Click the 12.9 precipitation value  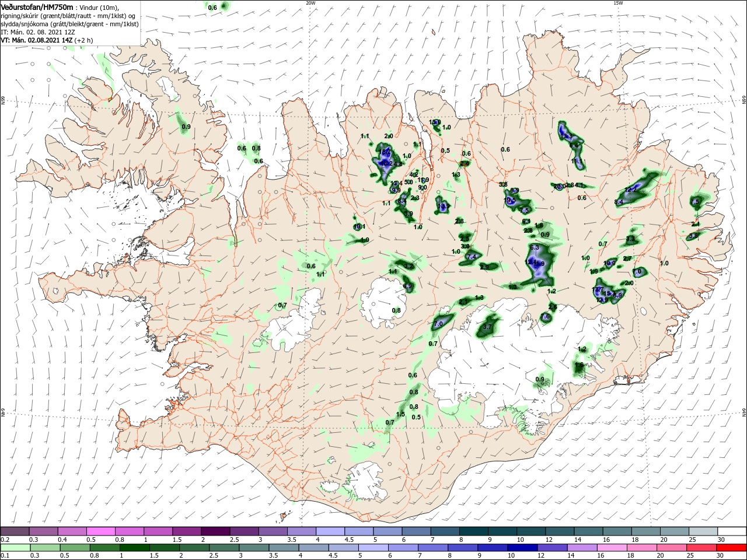click(602, 300)
